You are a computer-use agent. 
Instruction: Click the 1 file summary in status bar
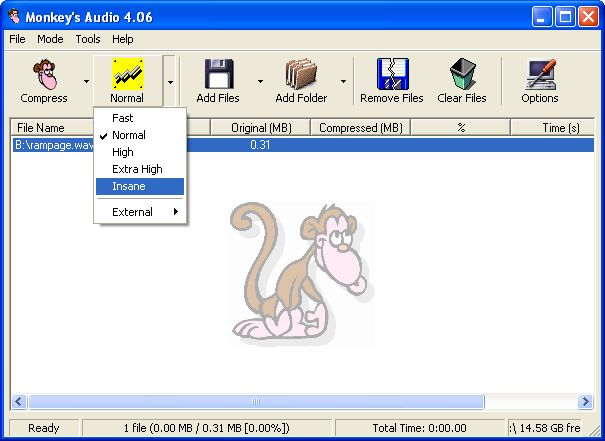point(207,428)
